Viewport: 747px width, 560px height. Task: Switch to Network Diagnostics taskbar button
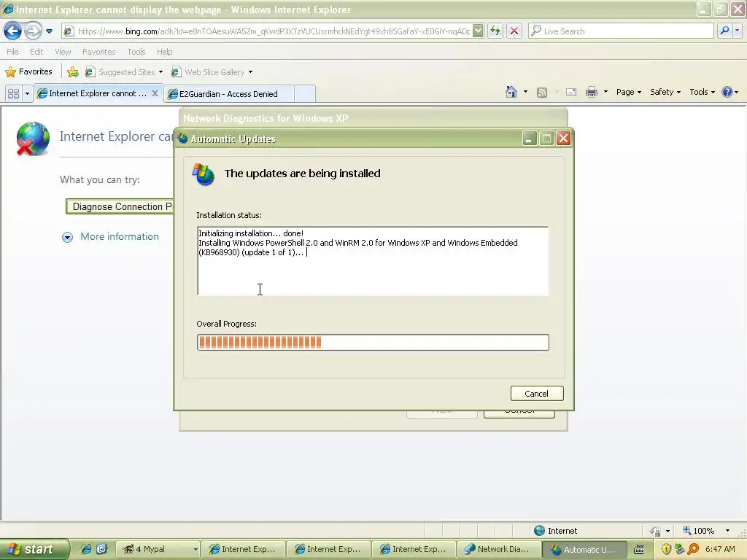499,549
